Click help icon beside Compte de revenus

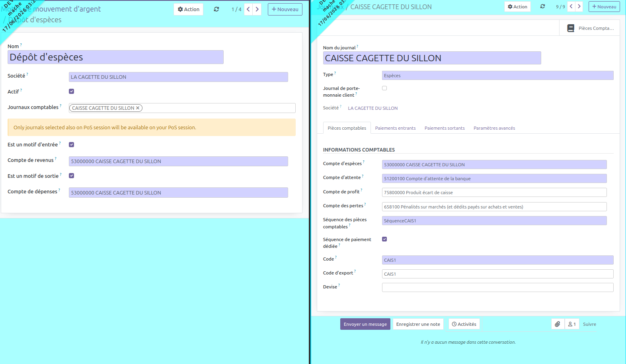pyautogui.click(x=56, y=158)
